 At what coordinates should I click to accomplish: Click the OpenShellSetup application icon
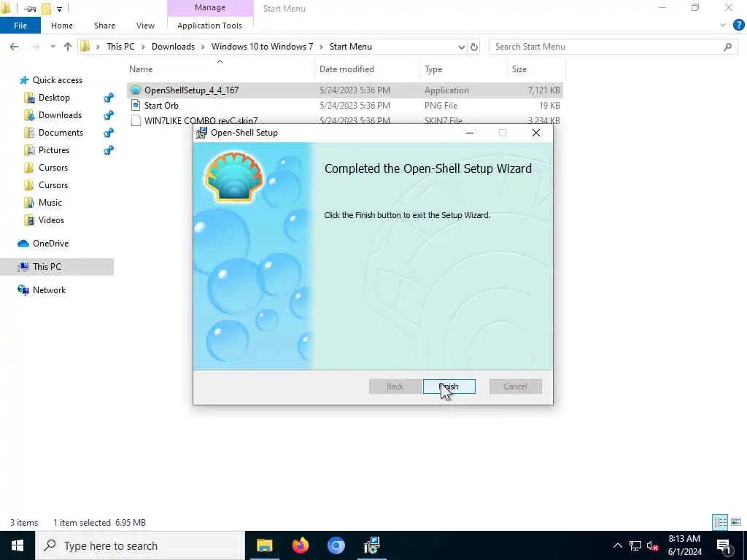click(136, 90)
